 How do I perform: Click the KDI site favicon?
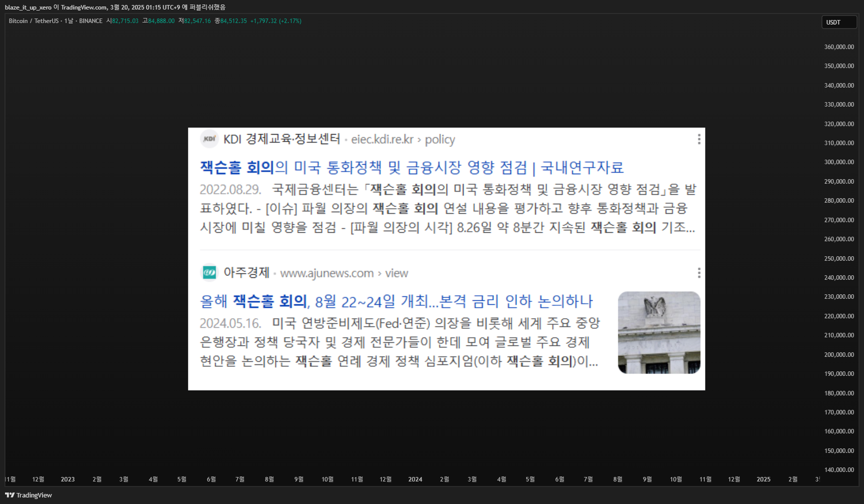point(209,139)
